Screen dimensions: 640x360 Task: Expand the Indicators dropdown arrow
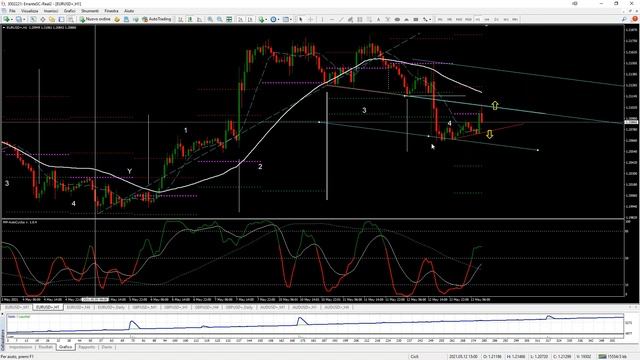pyautogui.click(x=267, y=19)
